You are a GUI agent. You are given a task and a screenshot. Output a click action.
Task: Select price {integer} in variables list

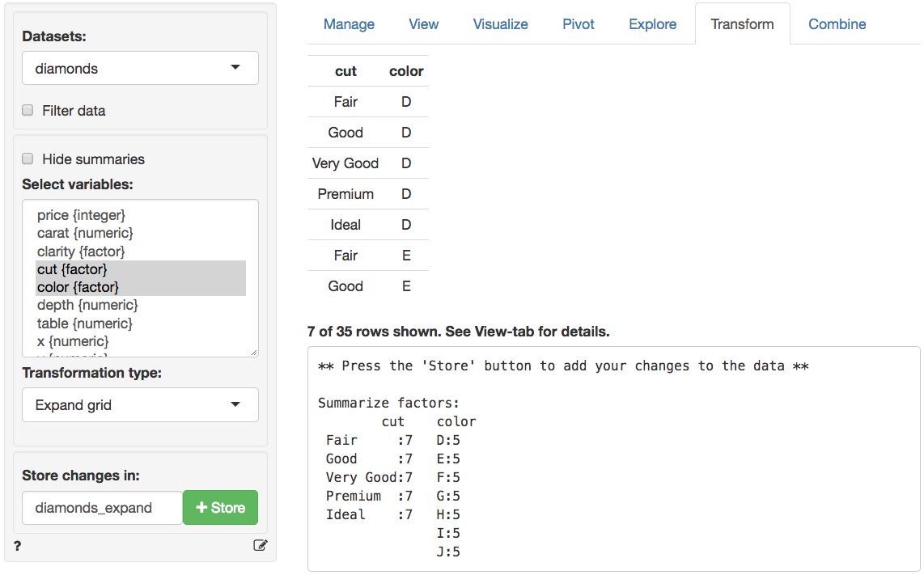click(81, 215)
